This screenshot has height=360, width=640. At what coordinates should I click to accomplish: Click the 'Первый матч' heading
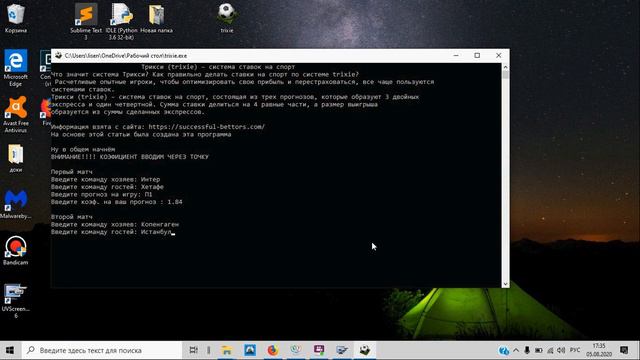(x=72, y=172)
